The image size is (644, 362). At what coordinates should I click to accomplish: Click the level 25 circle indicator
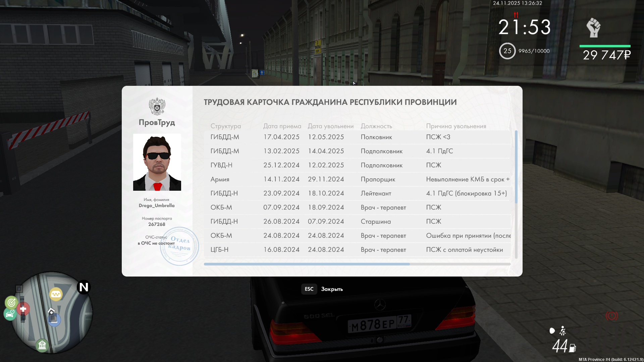pos(507,51)
